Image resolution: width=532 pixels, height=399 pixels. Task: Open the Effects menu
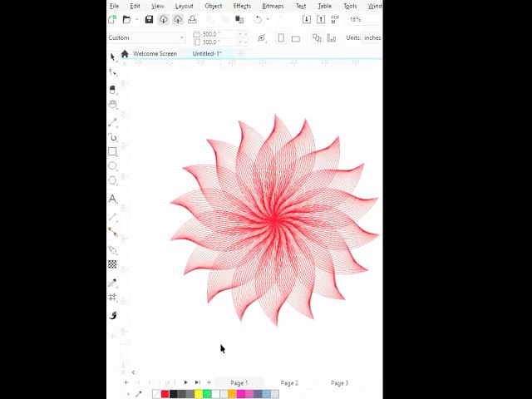click(x=242, y=6)
